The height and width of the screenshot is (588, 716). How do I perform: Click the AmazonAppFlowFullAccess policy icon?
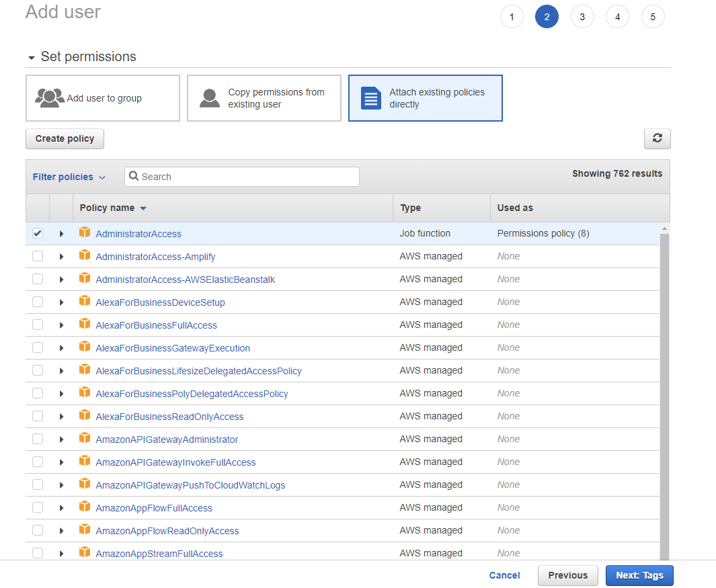[x=85, y=507]
